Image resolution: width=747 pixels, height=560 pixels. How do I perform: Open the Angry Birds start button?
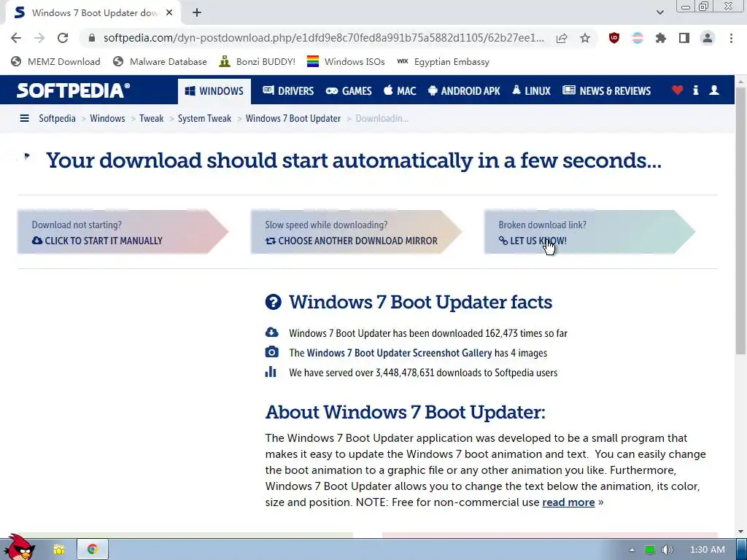click(18, 548)
